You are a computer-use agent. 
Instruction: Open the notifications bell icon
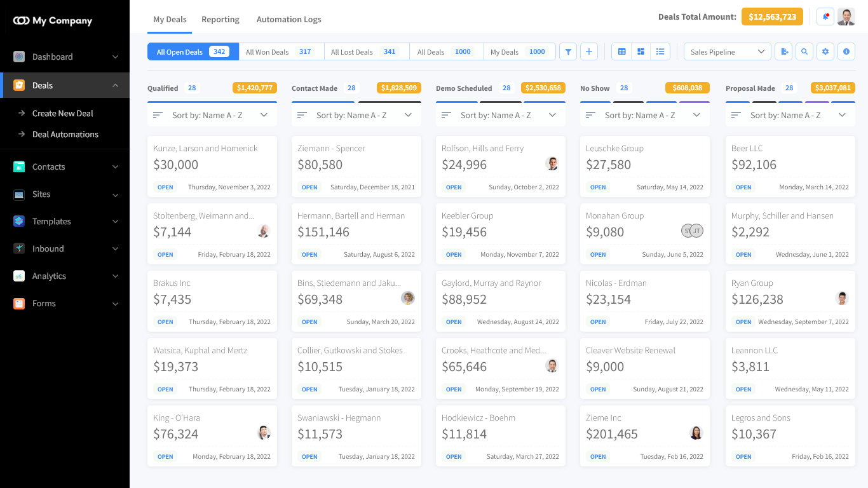tap(825, 17)
